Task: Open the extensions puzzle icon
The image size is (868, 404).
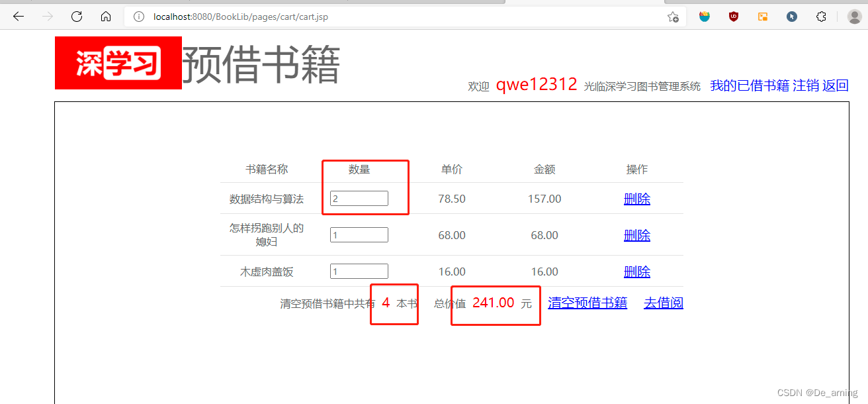Action: click(x=821, y=17)
